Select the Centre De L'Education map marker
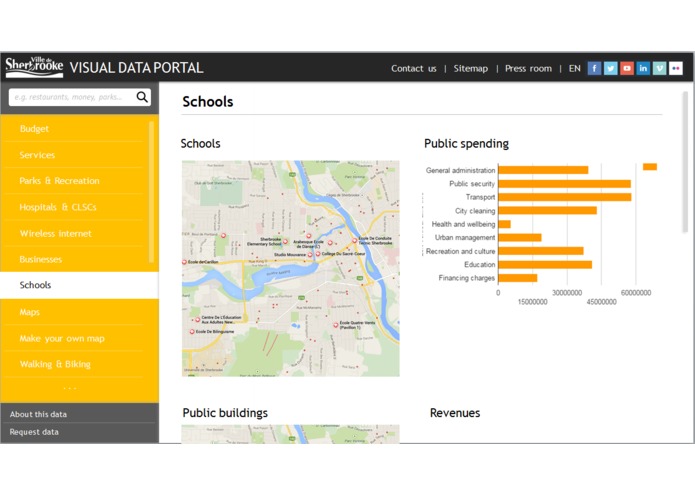 [198, 319]
